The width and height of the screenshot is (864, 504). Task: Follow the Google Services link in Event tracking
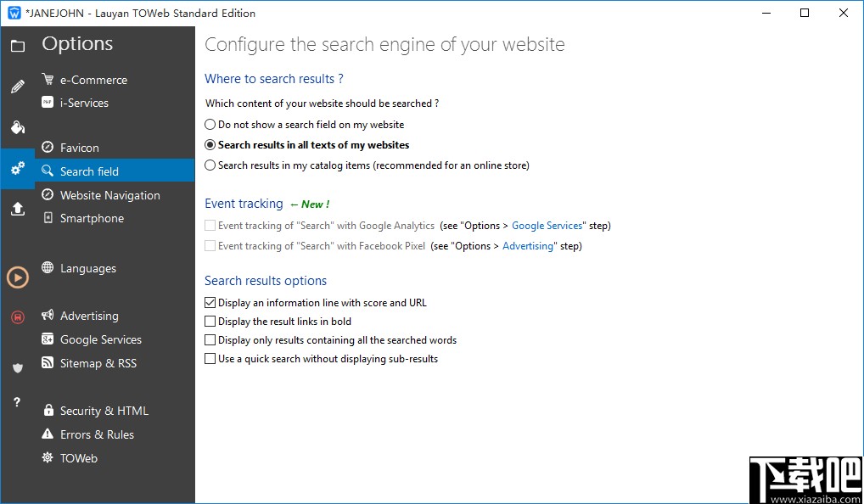[547, 226]
